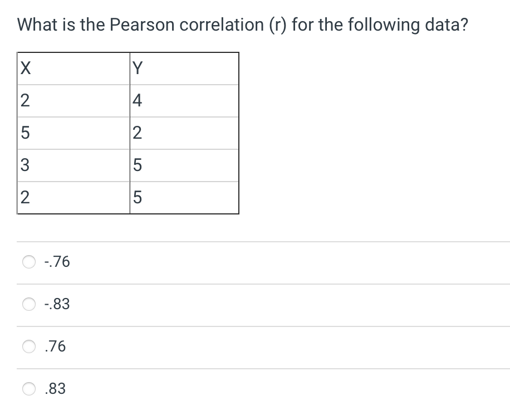Viewport: 510px width, 420px height.
Task: Click the cell containing Y value 2
Action: pyautogui.click(x=184, y=133)
